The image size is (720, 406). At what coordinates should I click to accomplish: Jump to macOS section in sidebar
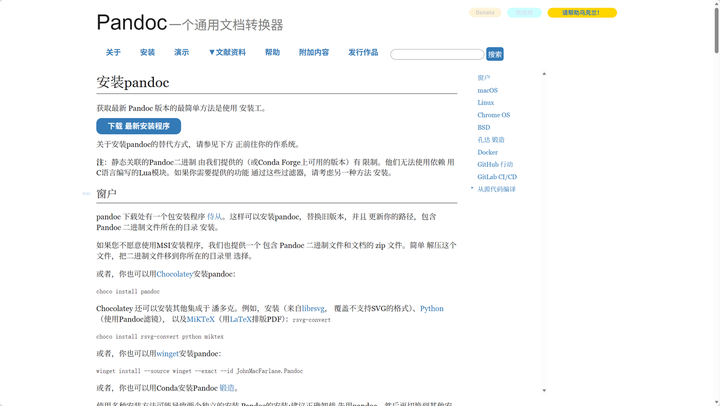point(487,90)
